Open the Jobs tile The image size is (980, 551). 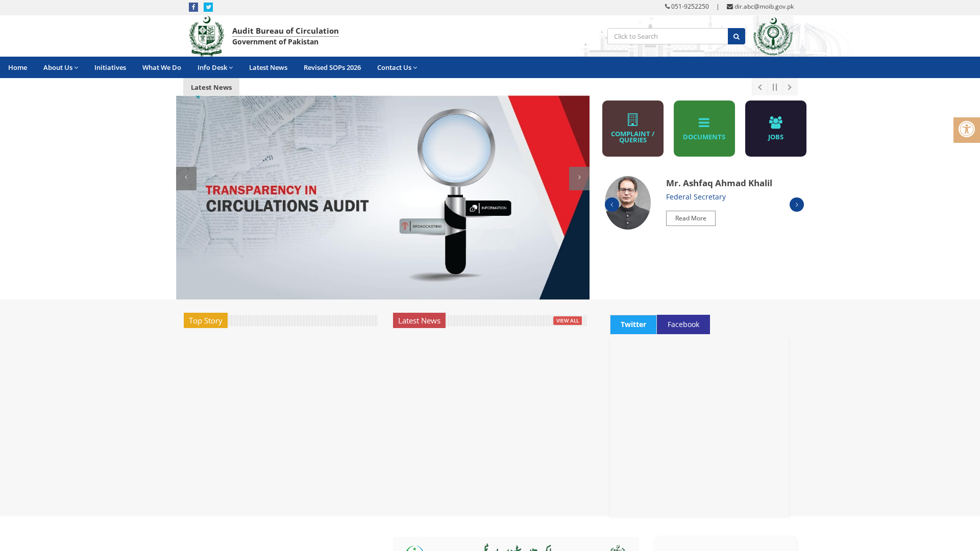(776, 129)
